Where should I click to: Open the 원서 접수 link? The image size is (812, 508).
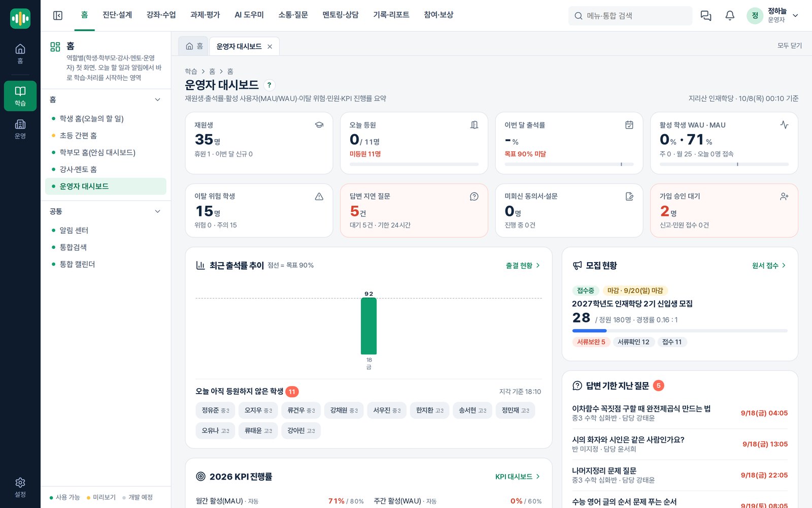(x=769, y=266)
